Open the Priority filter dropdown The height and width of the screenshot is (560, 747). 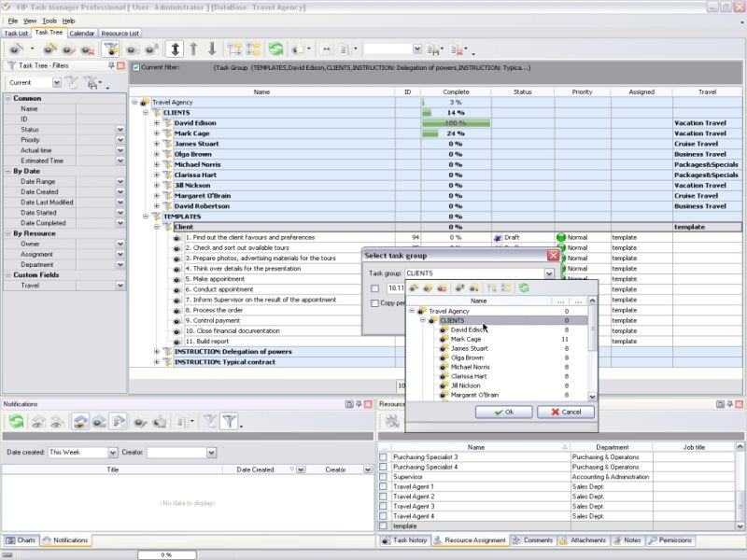(120, 140)
